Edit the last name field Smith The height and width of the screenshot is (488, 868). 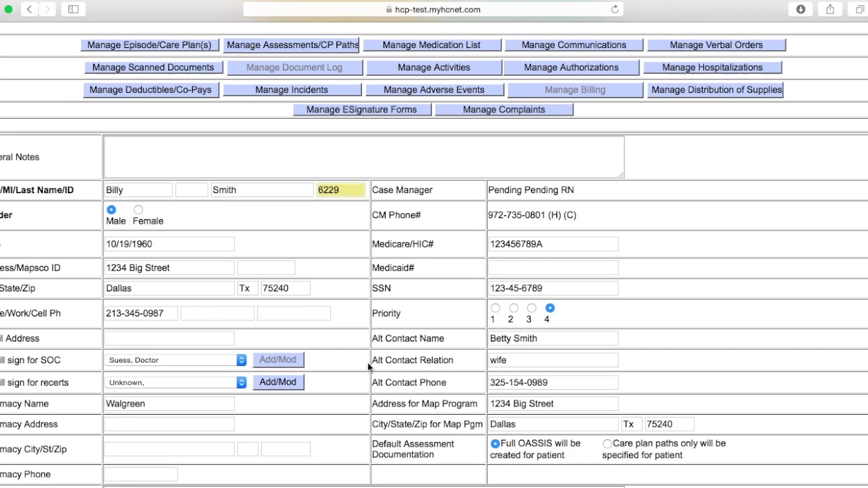pos(262,190)
